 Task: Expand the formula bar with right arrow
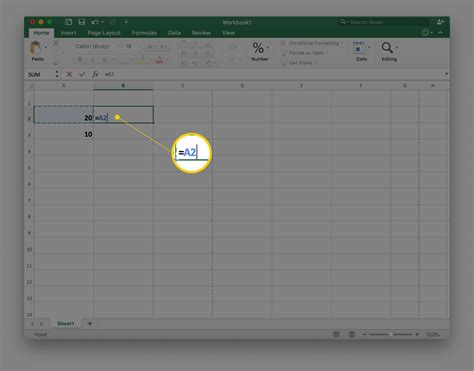pos(446,74)
